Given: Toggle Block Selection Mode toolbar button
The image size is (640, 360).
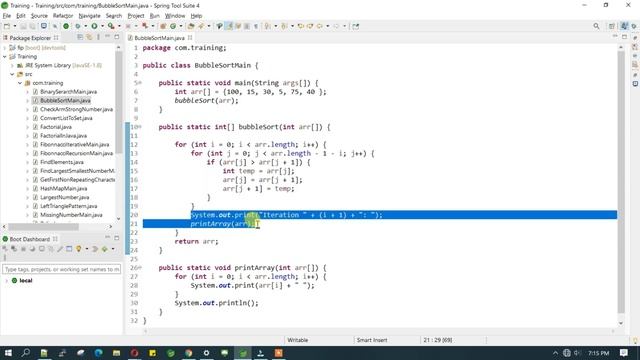Looking at the screenshot, I should click(247, 26).
